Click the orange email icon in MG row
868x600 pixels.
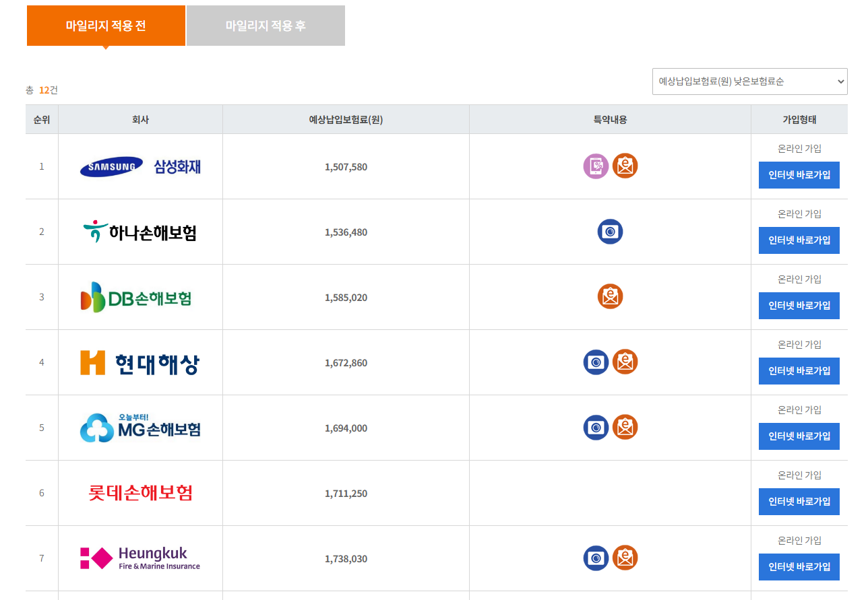(x=625, y=427)
